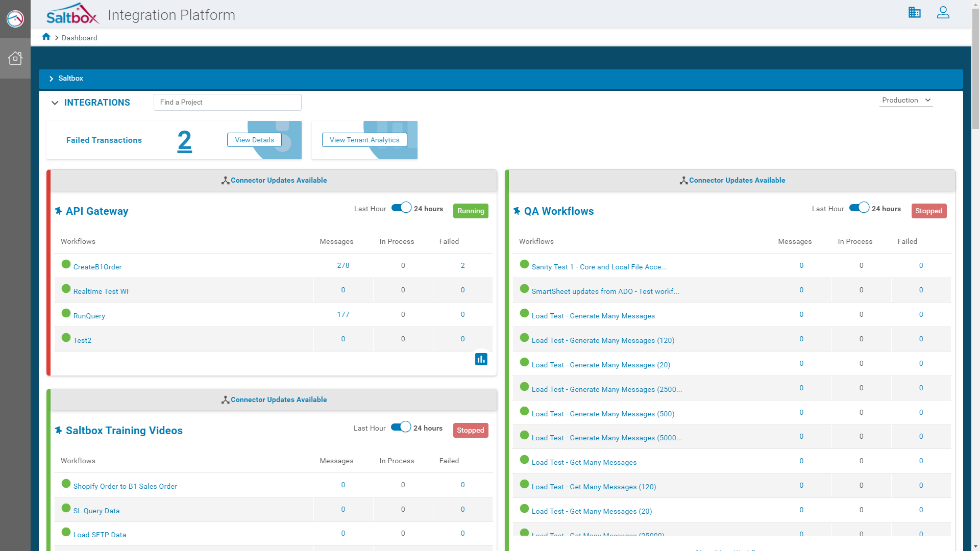The image size is (980, 551).
Task: Click the Find a Project search field
Action: coord(227,102)
